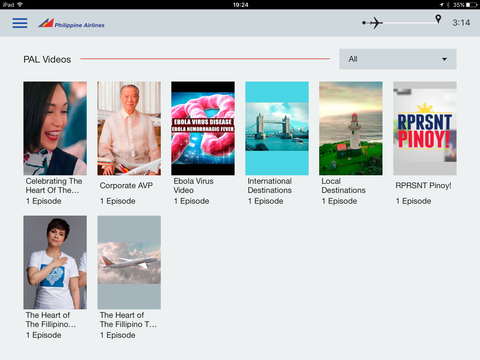The image size is (480, 360).
Task: Tap the destination pin icon
Action: coord(438,19)
